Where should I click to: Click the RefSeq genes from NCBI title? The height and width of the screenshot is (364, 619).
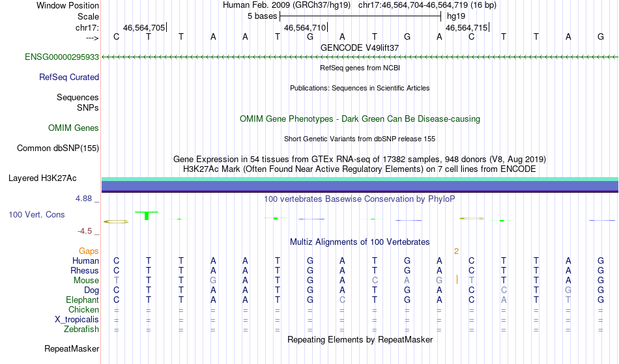360,68
